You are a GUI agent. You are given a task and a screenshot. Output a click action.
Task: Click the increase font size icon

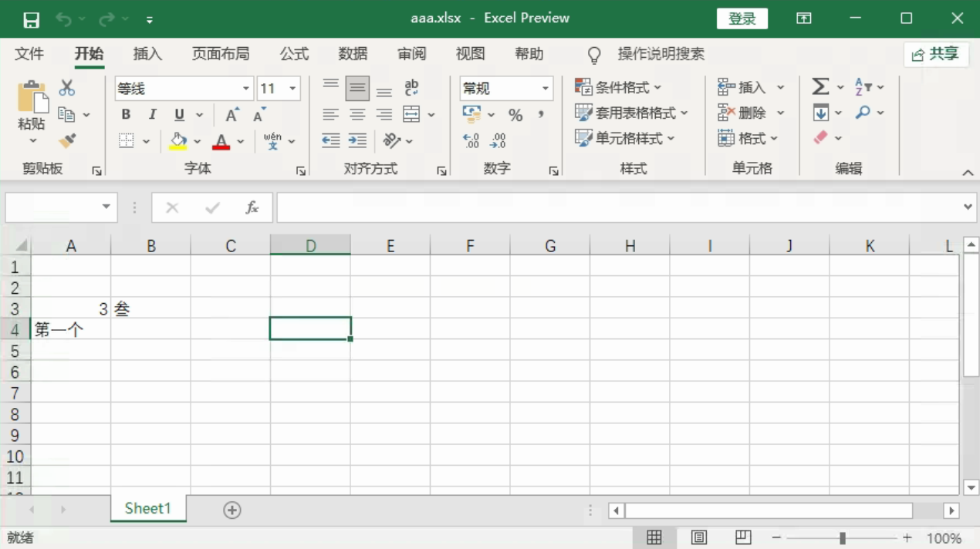pos(231,115)
